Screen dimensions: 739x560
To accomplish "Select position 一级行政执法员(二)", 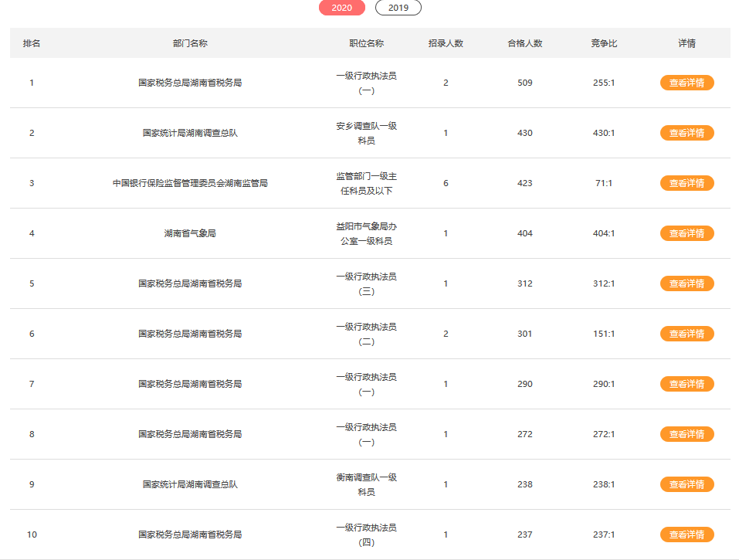I will pos(366,334).
